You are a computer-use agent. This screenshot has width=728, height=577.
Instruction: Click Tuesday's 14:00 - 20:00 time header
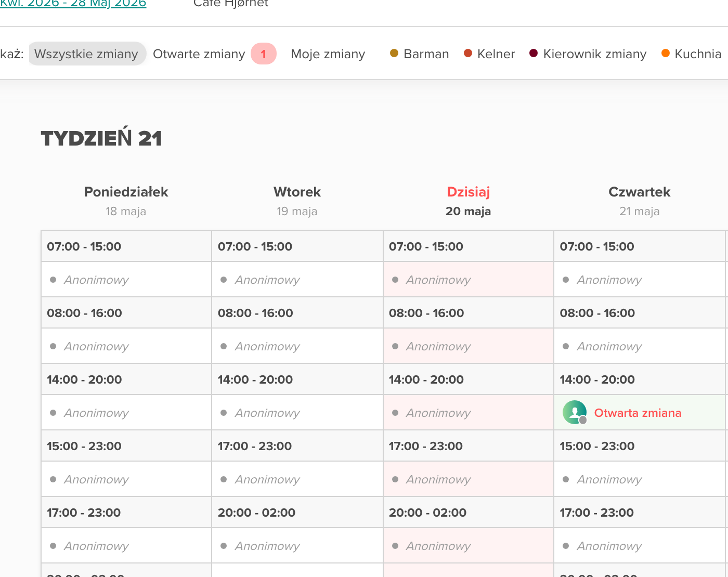coord(297,379)
